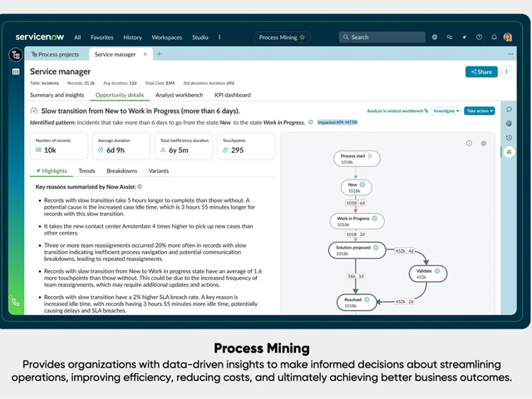This screenshot has width=532, height=399.
Task: Select the Work in Progress node
Action: [x=357, y=221]
